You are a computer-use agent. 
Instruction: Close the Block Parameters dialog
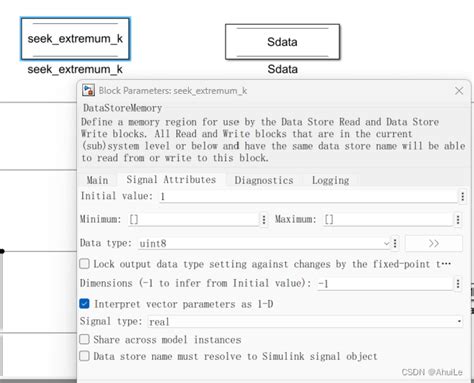pyautogui.click(x=459, y=91)
